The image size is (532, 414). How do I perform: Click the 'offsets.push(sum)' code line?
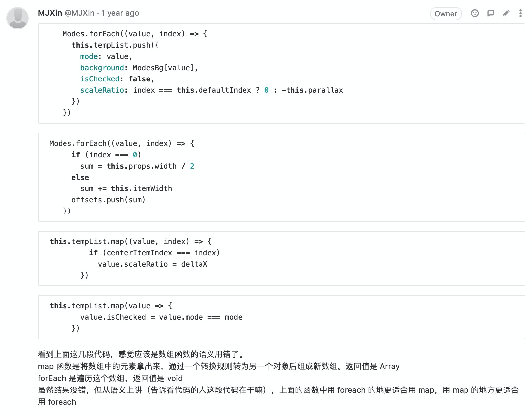tap(108, 200)
